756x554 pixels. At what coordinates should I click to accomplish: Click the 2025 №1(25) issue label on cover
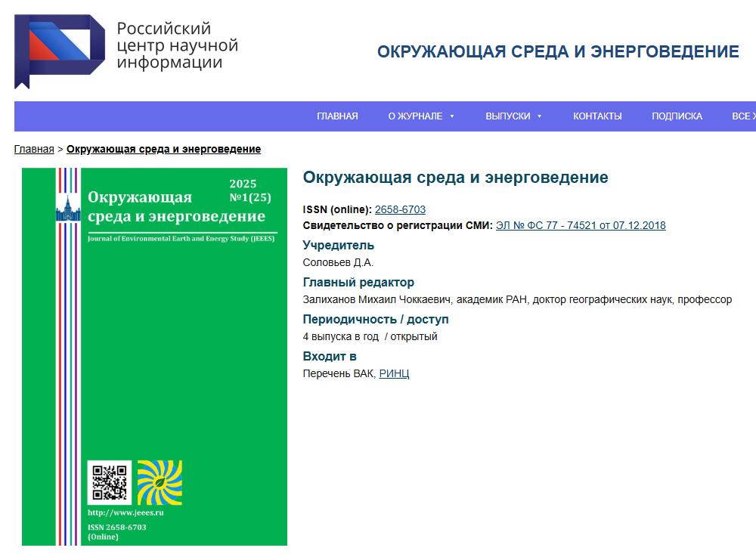pos(249,190)
